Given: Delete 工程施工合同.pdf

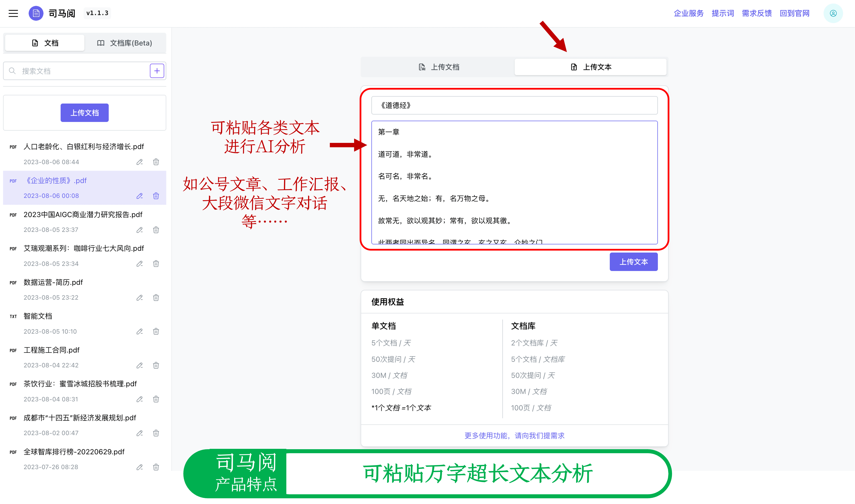Looking at the screenshot, I should pos(156,365).
